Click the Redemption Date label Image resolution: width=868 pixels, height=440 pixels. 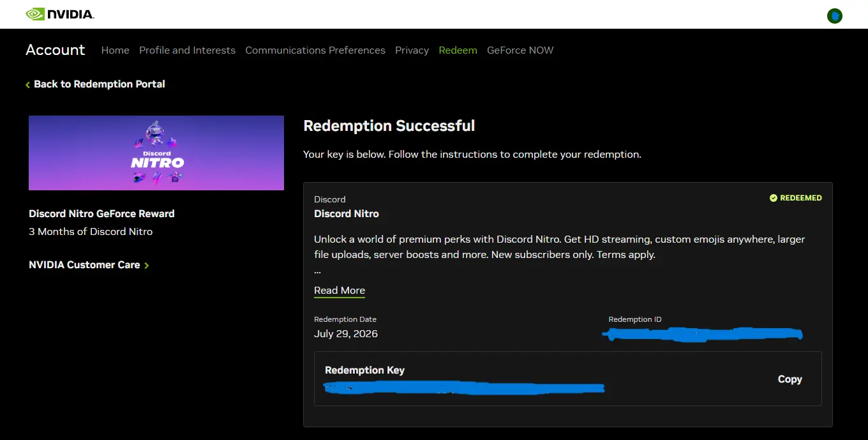point(345,319)
